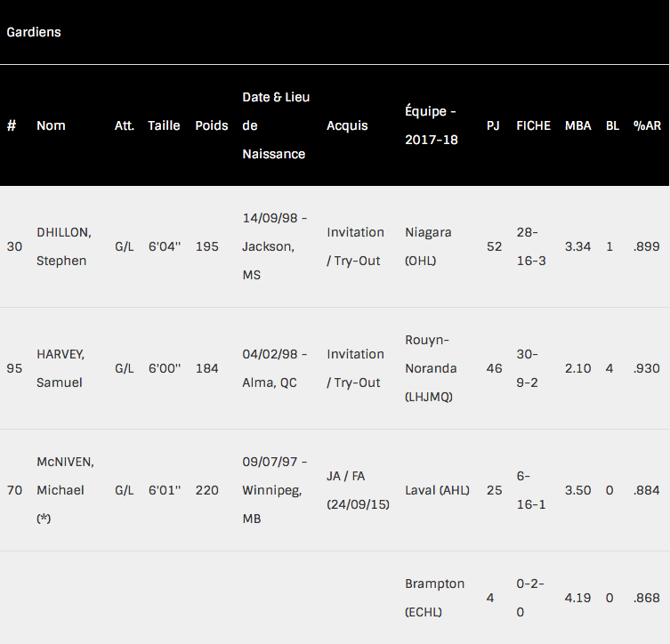Click goals-against average 2.10
This screenshot has height=644, width=670.
point(577,368)
